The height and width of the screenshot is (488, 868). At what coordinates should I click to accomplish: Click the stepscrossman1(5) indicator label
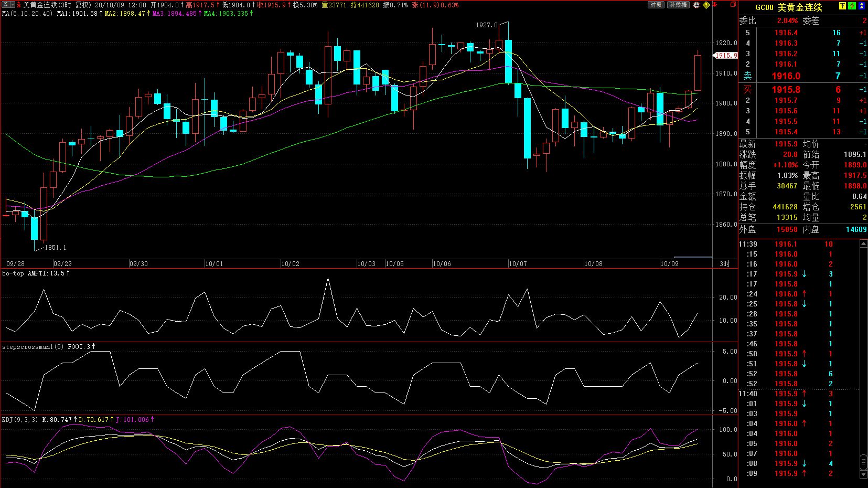point(33,347)
